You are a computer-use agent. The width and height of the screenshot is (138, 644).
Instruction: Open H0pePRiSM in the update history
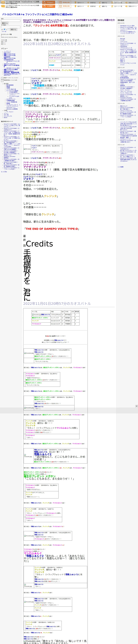pyautogui.click(x=123, y=46)
